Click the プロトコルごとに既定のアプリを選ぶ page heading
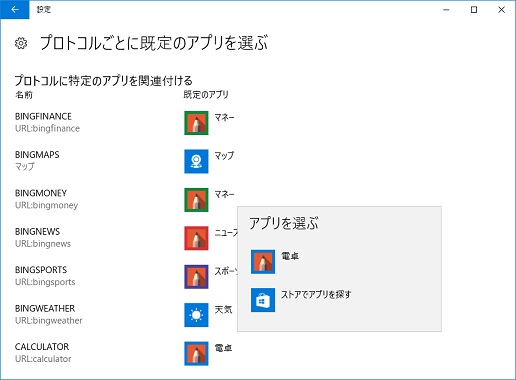This screenshot has height=380, width=516. tap(154, 43)
